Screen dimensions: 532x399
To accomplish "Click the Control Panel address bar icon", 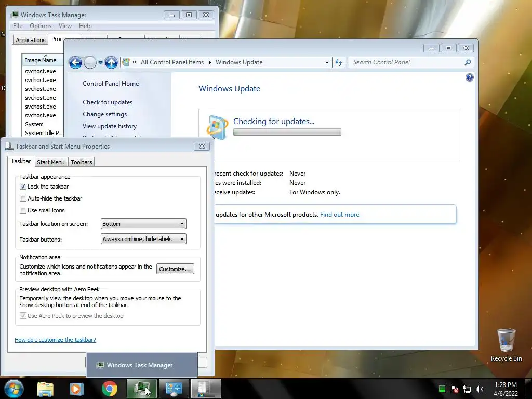I will pyautogui.click(x=126, y=62).
